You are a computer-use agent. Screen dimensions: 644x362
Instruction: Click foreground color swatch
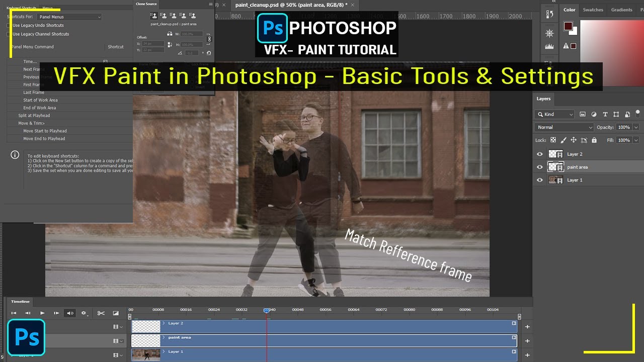click(568, 26)
